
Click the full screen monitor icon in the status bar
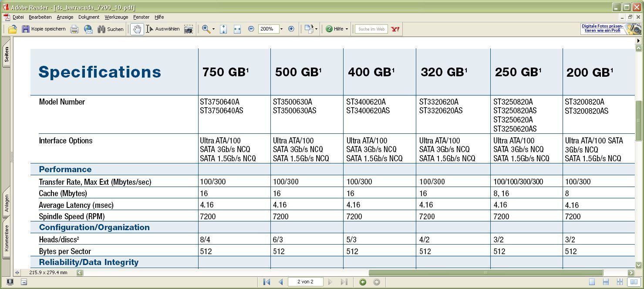pos(10,282)
